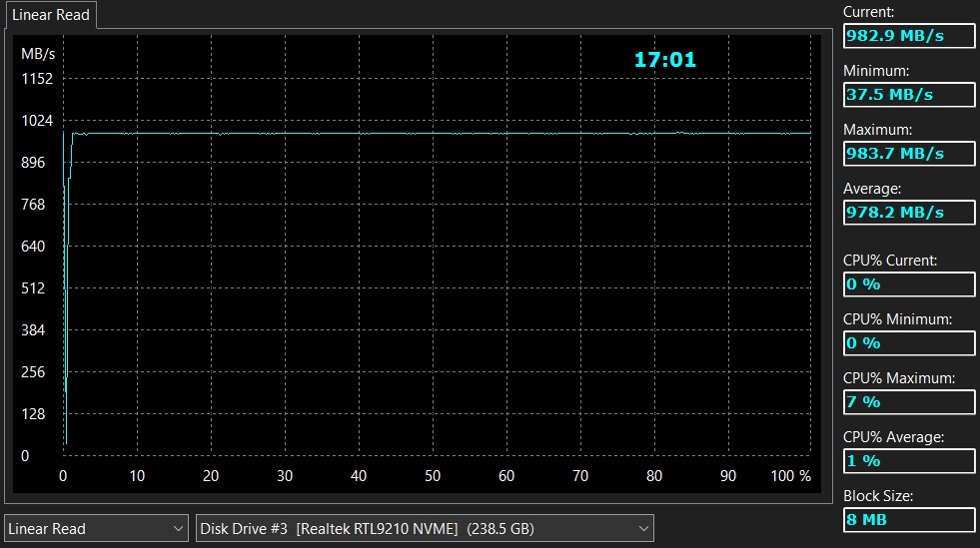Click the Average speed field showing 978.2 MB/s

pyautogui.click(x=909, y=213)
